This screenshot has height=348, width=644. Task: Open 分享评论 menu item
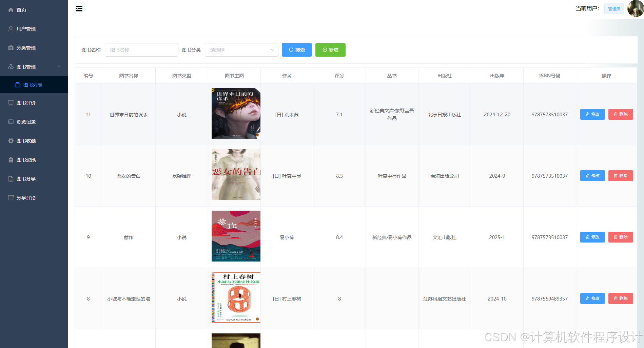34,198
